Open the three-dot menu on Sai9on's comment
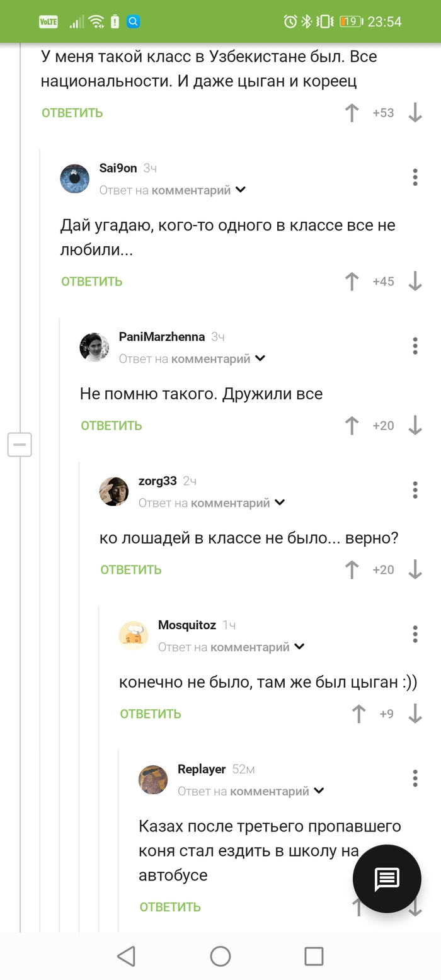441x980 pixels. (415, 177)
